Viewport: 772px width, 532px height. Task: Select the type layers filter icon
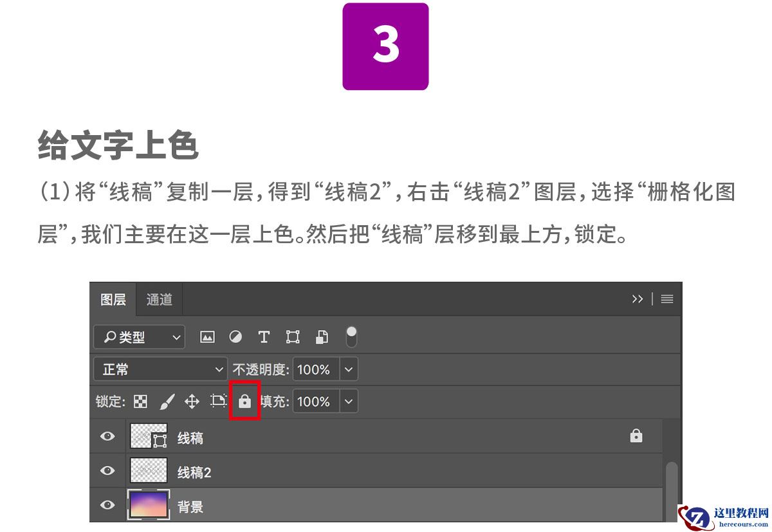[x=264, y=336]
